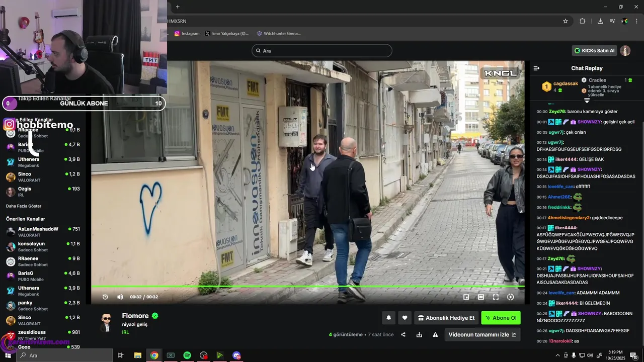Mute the video with the speaker icon

tap(120, 297)
